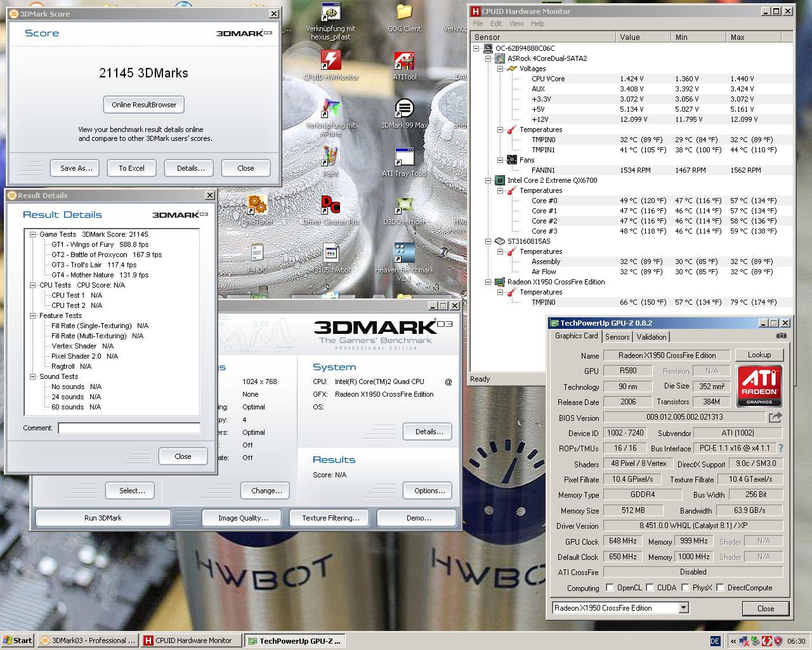
Task: Enable the OpenCL checkbox
Action: (x=610, y=588)
